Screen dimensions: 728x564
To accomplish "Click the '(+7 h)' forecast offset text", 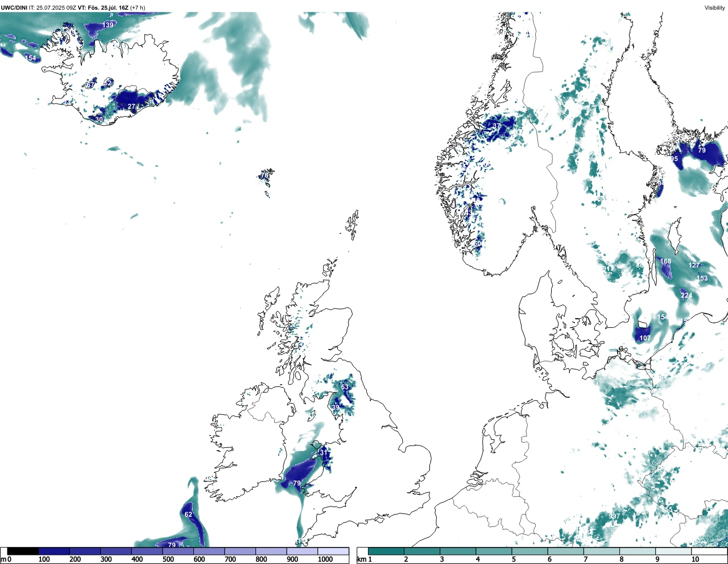I will [x=137, y=7].
